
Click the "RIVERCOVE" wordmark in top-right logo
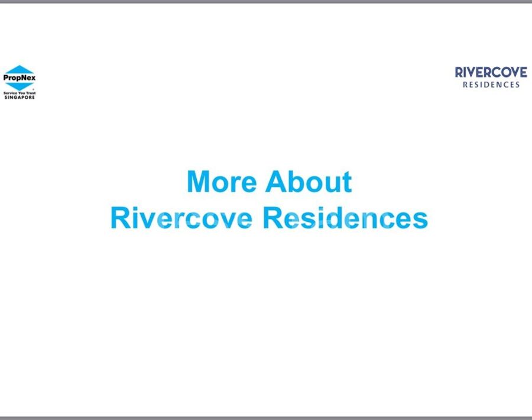491,72
